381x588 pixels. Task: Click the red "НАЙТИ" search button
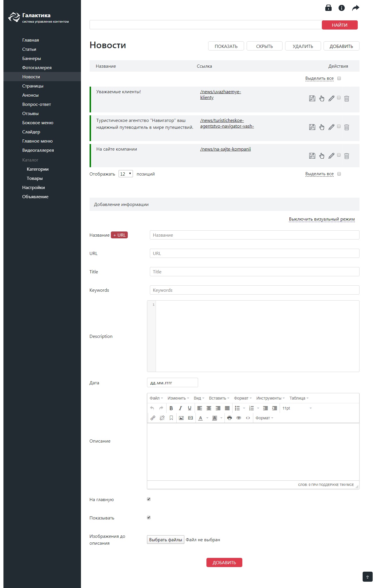(x=340, y=25)
